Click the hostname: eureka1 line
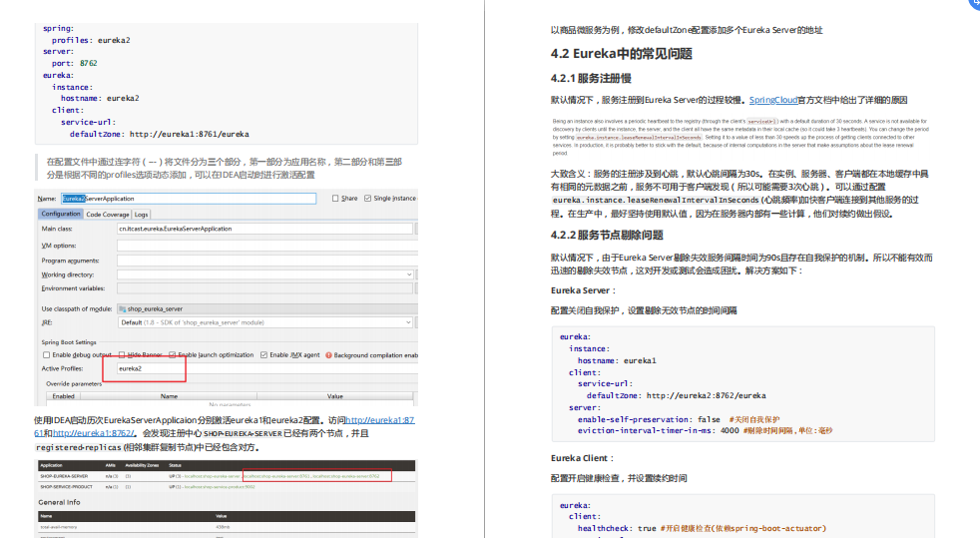Screen dimensions: 980x538 (617, 360)
